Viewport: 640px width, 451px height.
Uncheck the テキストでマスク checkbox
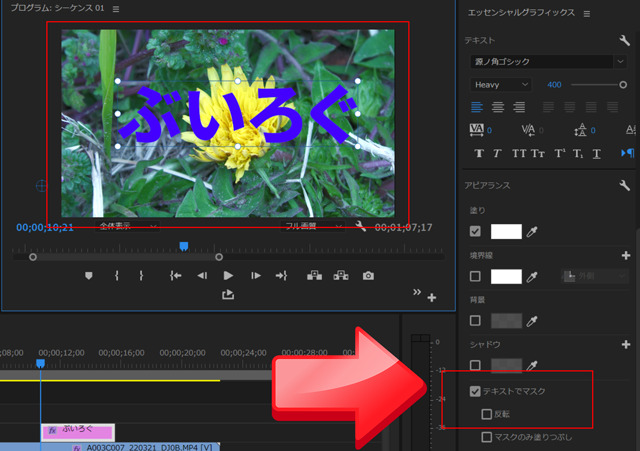click(x=475, y=391)
